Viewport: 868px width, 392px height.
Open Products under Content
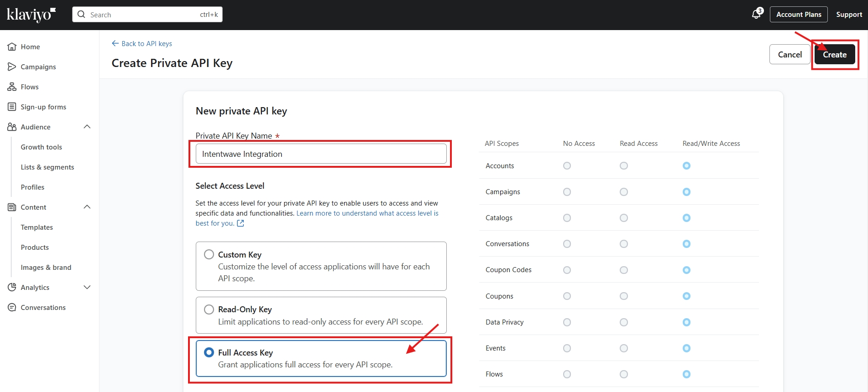pos(35,247)
